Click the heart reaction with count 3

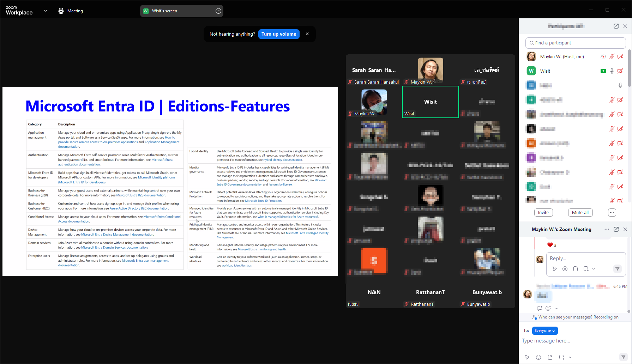coord(552,245)
